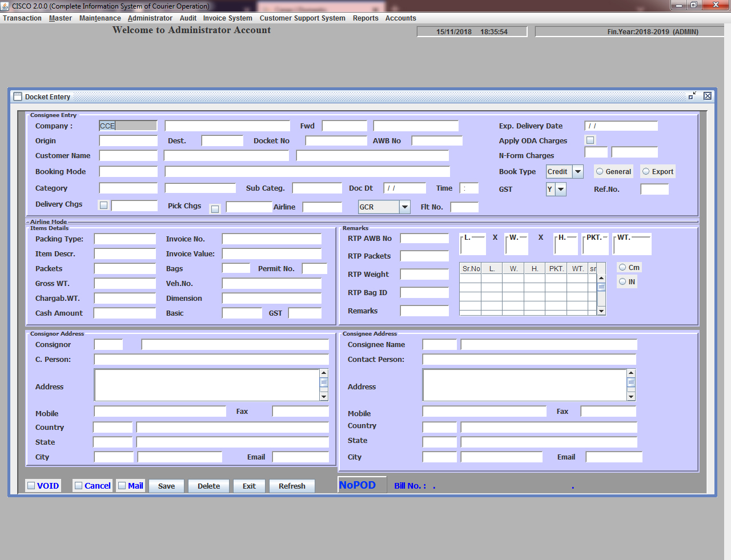Click the Origin input field
This screenshot has height=560, width=731.
(x=128, y=140)
